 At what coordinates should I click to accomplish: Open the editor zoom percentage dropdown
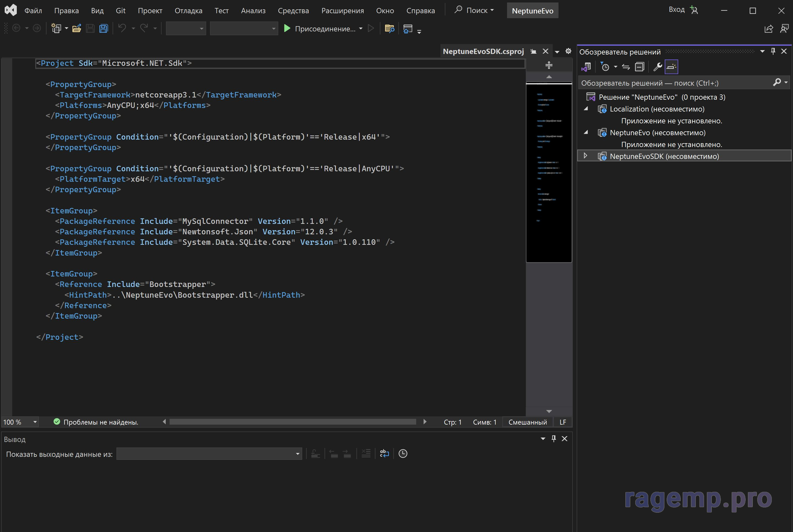click(35, 422)
